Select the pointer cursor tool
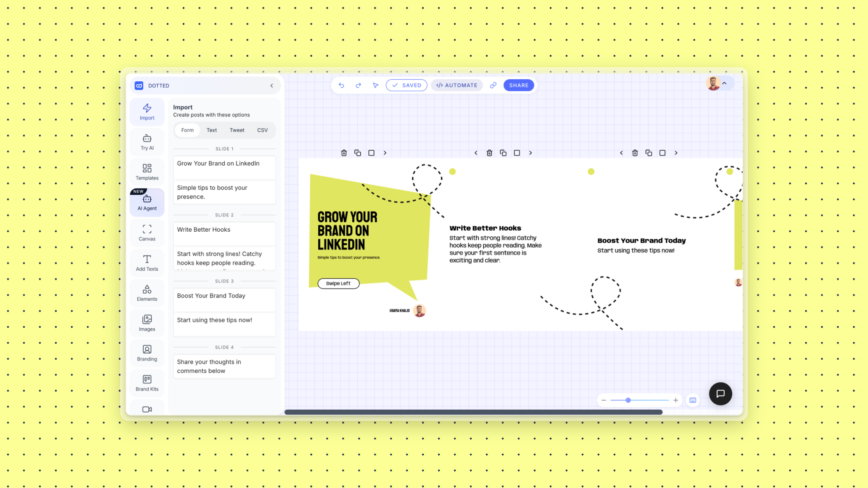868x488 pixels. (x=376, y=85)
